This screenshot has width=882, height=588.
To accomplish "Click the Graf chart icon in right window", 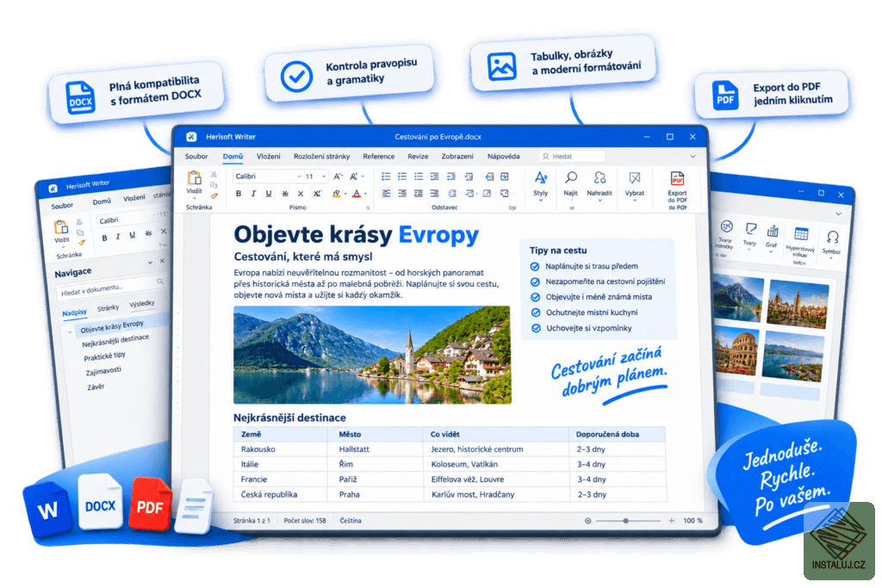I will pos(773,231).
